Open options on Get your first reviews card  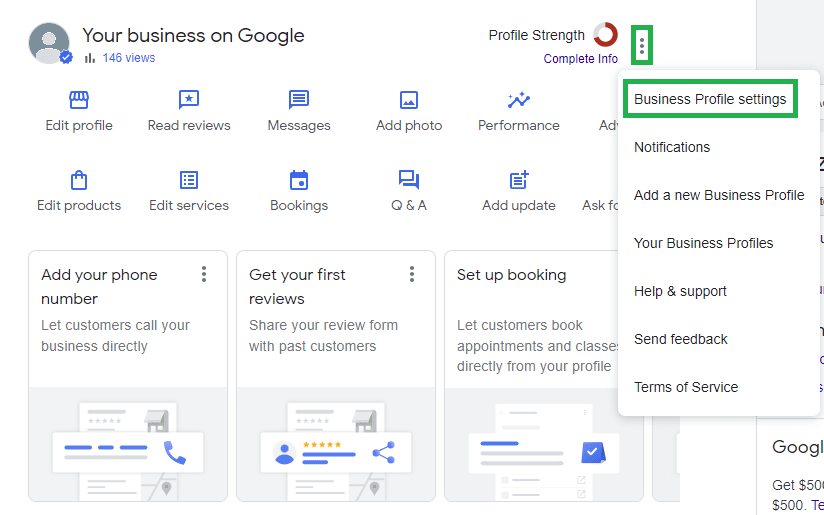click(x=412, y=274)
